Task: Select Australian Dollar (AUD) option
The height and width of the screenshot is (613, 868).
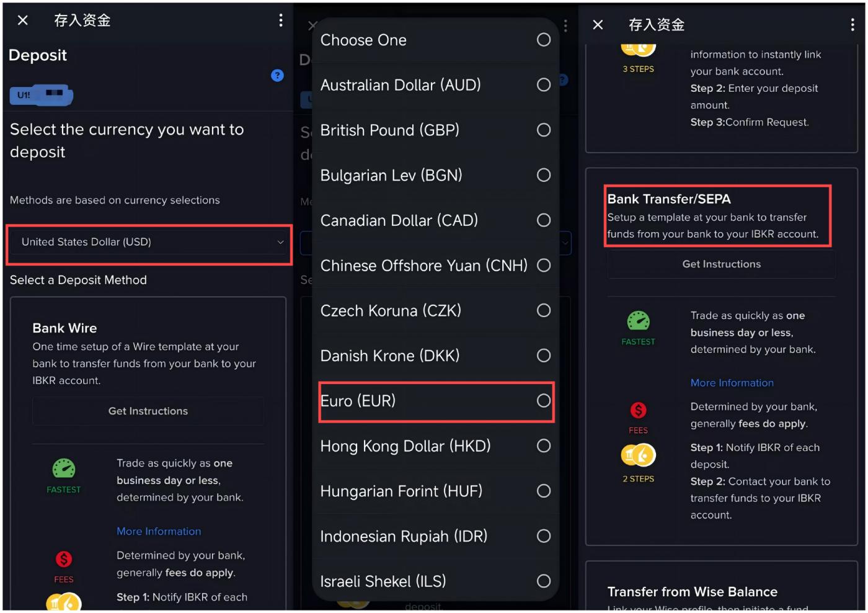Action: [401, 85]
